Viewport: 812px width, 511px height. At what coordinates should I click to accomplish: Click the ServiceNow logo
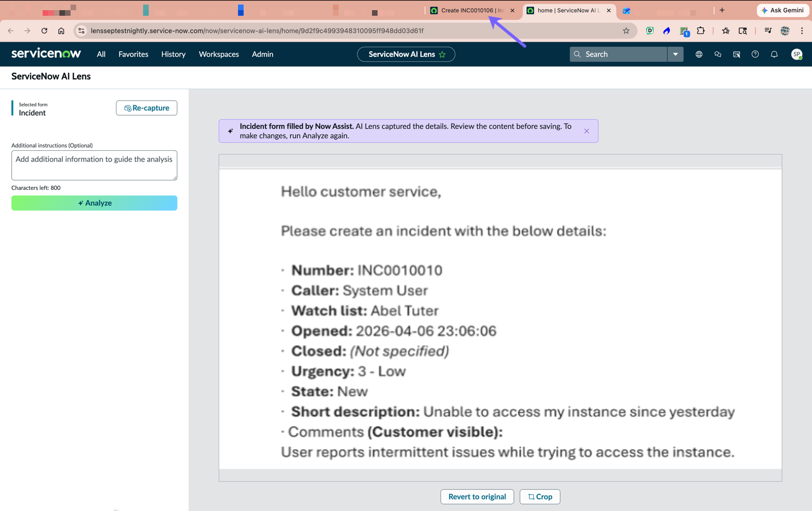[46, 54]
